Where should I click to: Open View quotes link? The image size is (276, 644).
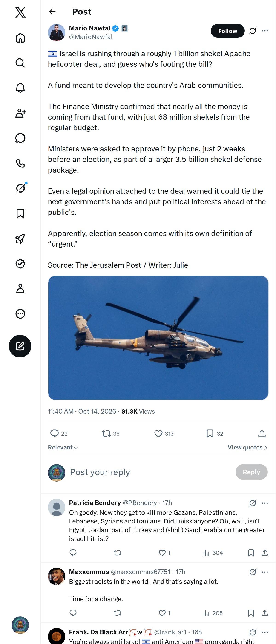coord(247,447)
